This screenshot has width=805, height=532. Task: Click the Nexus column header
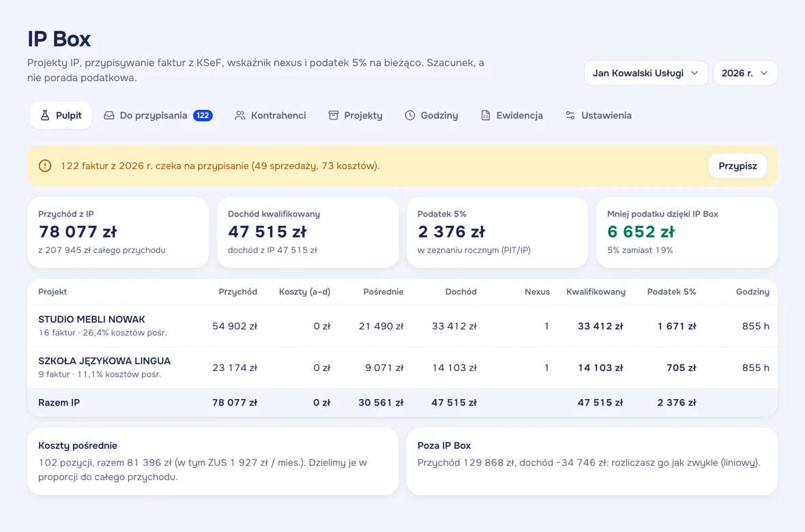pos(537,292)
